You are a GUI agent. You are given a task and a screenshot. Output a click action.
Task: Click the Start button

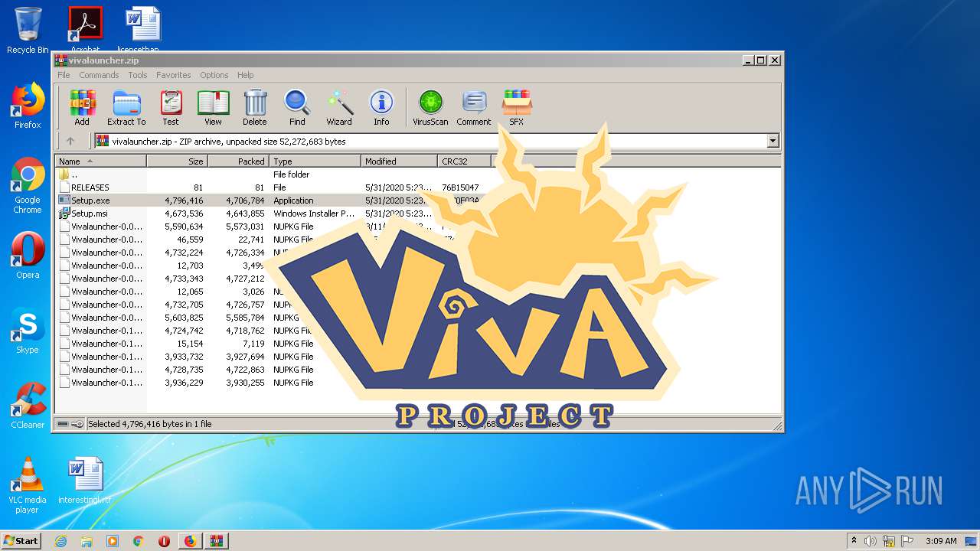pyautogui.click(x=21, y=541)
